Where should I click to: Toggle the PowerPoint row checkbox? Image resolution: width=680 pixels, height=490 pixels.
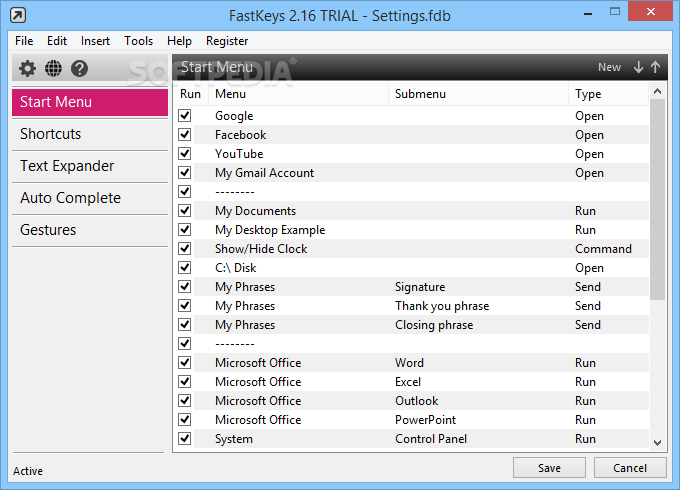pos(185,420)
